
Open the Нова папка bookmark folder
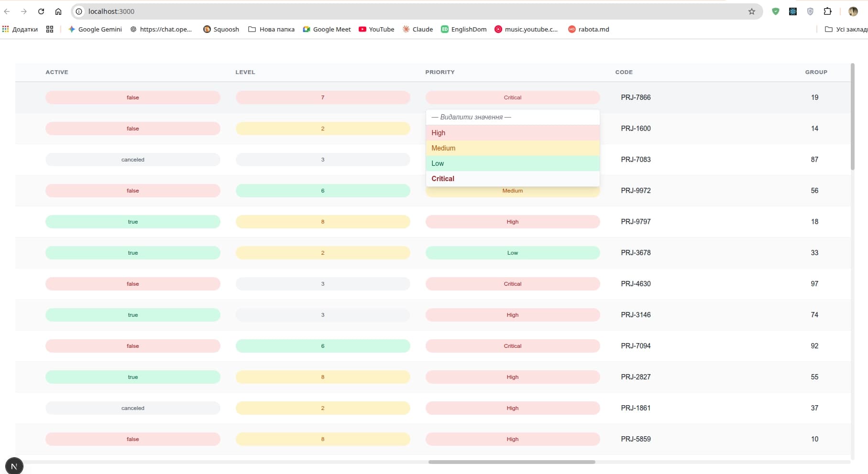tap(272, 29)
